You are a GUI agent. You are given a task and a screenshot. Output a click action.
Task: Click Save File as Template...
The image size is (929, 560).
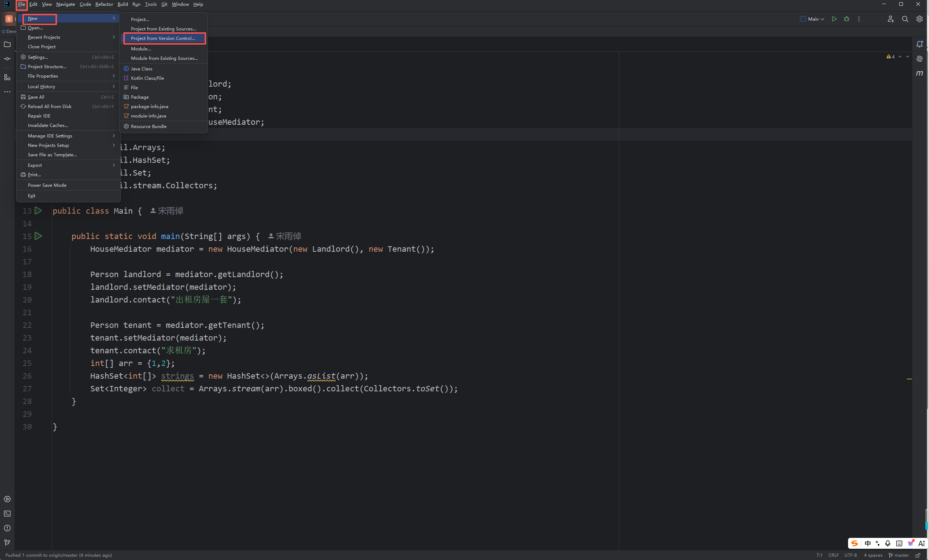tap(68, 155)
